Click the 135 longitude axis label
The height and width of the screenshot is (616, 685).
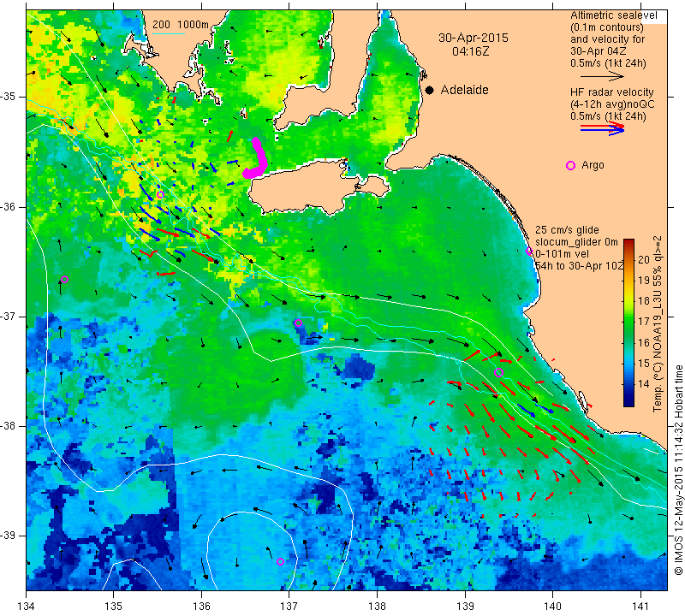114,606
